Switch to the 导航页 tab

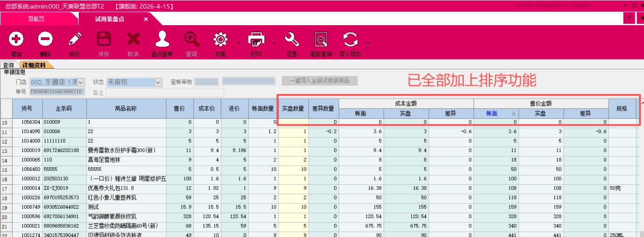coord(36,19)
